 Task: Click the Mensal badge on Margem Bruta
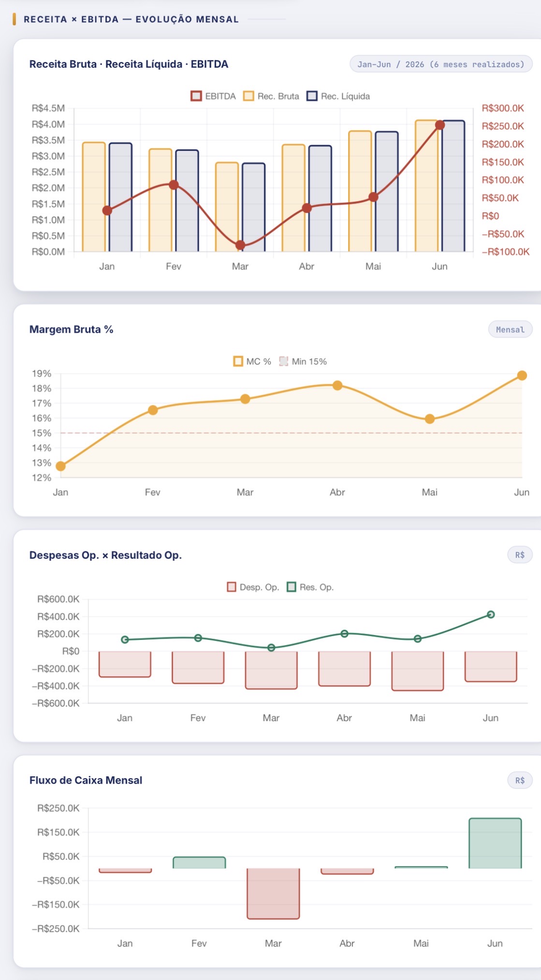point(510,329)
